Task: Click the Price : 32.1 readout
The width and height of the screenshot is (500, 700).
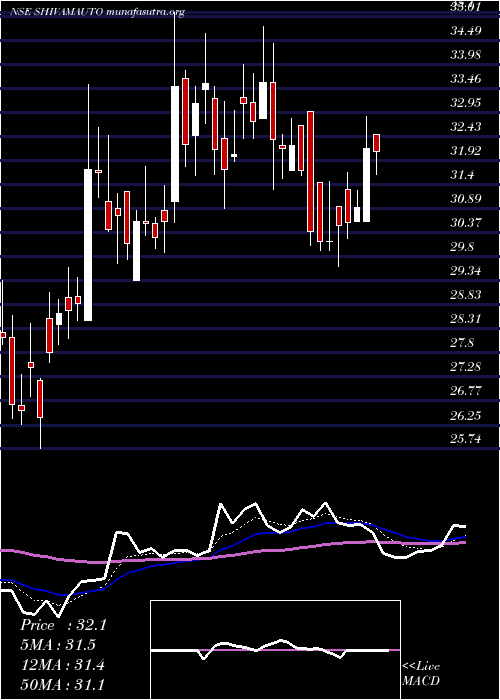Action: click(63, 625)
